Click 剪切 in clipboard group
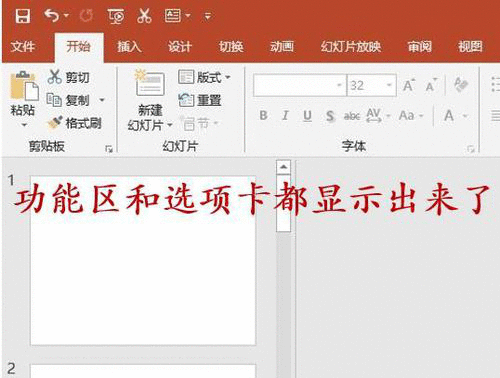Image resolution: width=500 pixels, height=378 pixels. click(69, 77)
